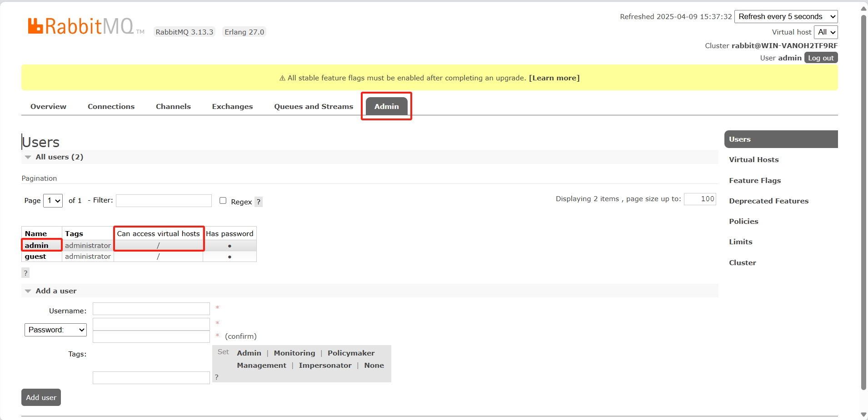Click the scrollbar down arrow
Image resolution: width=868 pixels, height=420 pixels.
[x=863, y=415]
